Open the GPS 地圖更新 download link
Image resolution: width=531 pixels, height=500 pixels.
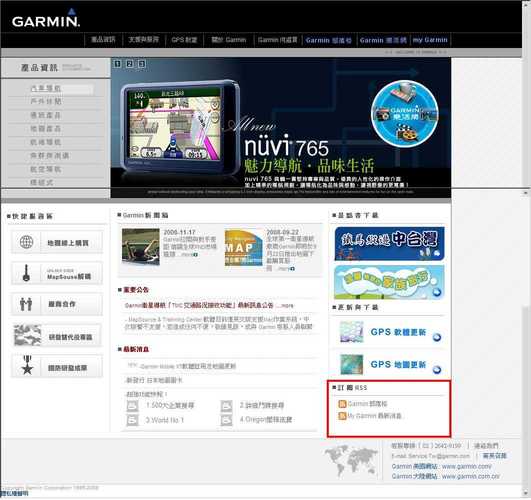click(x=398, y=364)
